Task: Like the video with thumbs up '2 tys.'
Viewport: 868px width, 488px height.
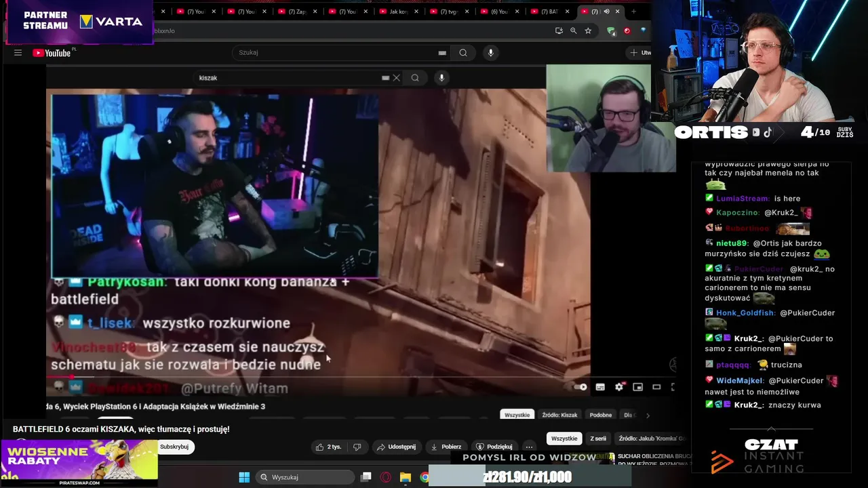Action: tap(329, 447)
